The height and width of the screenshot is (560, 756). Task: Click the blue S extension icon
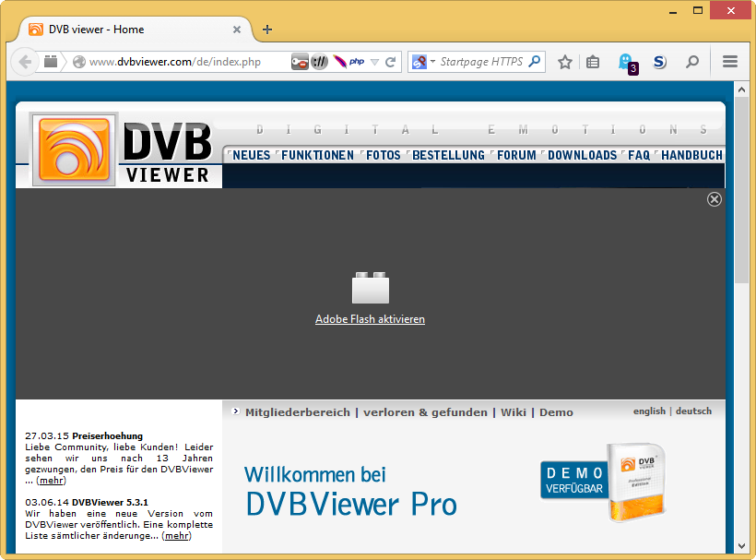click(x=659, y=62)
